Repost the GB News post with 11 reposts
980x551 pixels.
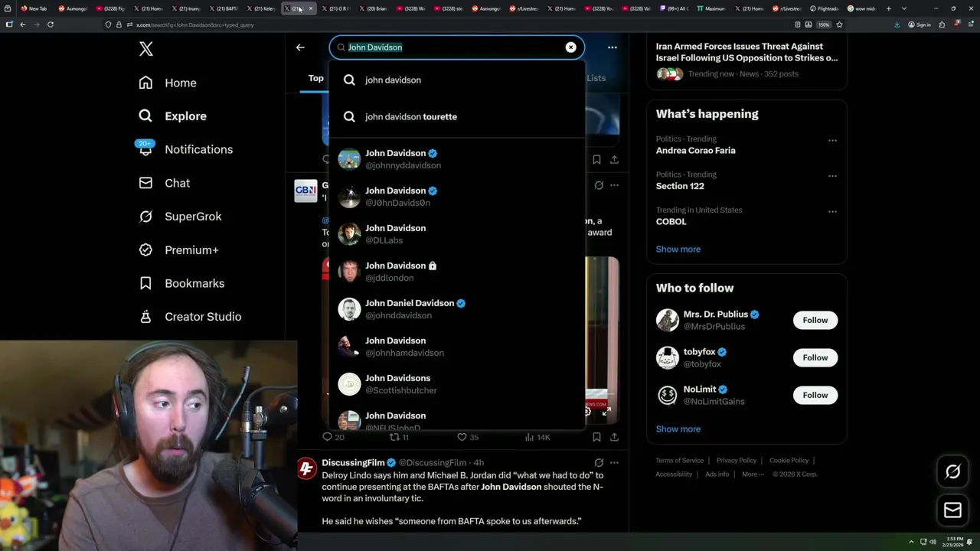coord(400,437)
